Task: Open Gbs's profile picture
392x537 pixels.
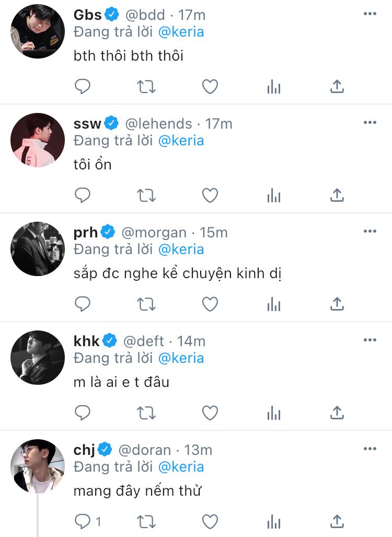Action: click(38, 31)
